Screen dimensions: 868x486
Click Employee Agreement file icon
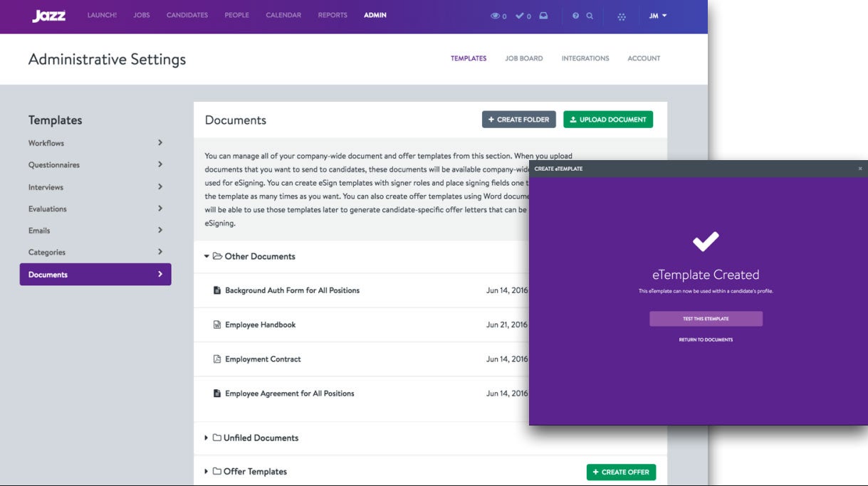pos(217,393)
